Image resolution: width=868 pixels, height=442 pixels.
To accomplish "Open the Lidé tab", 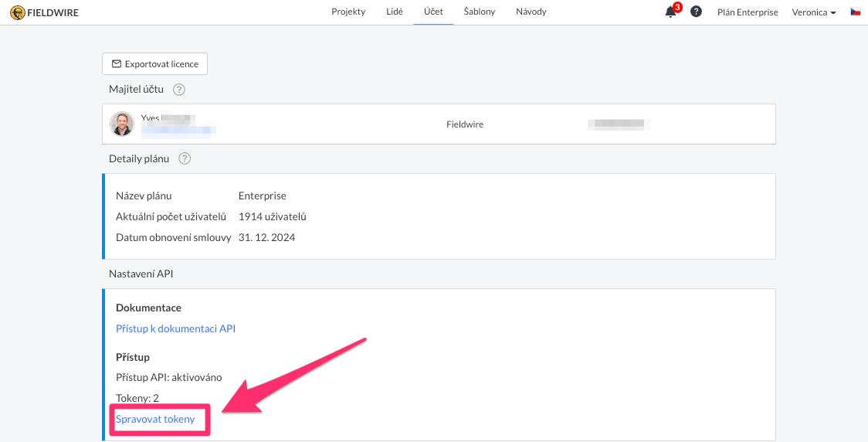I will [394, 12].
